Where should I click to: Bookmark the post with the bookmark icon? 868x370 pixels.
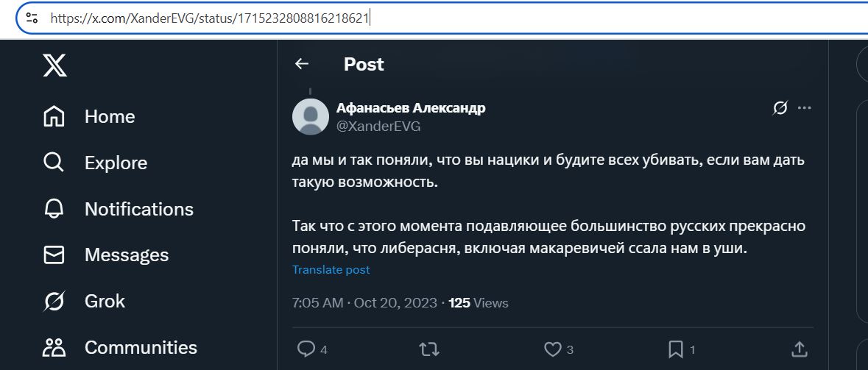(675, 349)
